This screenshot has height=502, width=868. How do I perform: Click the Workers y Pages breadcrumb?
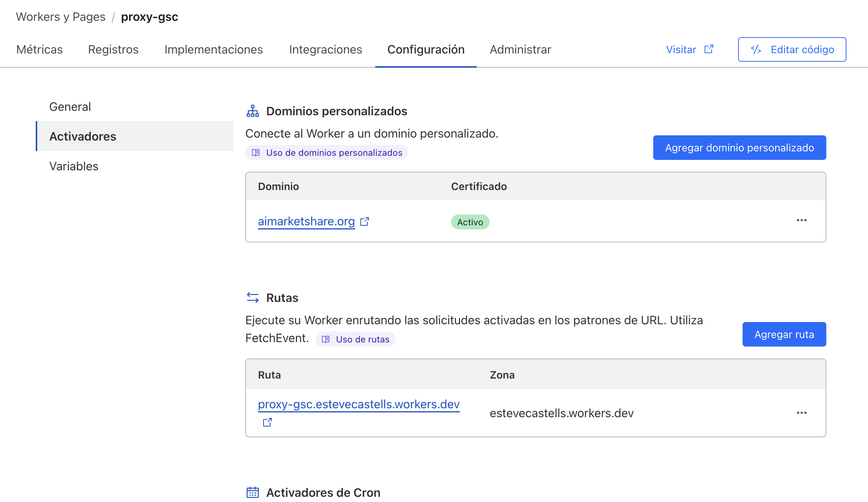[x=61, y=17]
